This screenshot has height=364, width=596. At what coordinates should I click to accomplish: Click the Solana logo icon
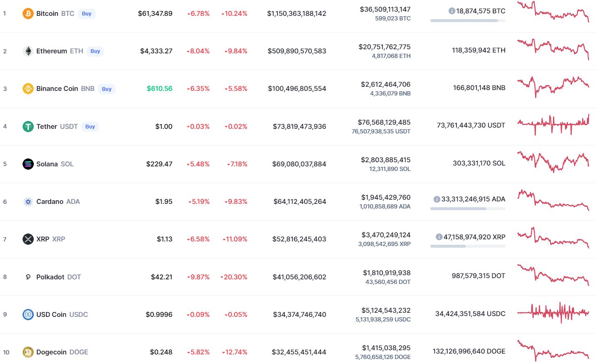(28, 164)
